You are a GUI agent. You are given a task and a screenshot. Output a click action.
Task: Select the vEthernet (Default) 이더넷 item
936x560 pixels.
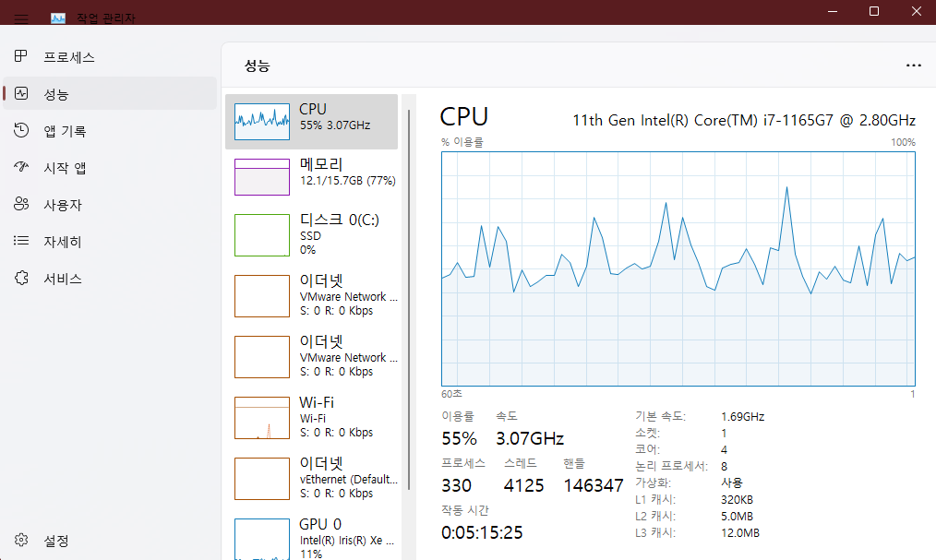pos(312,478)
